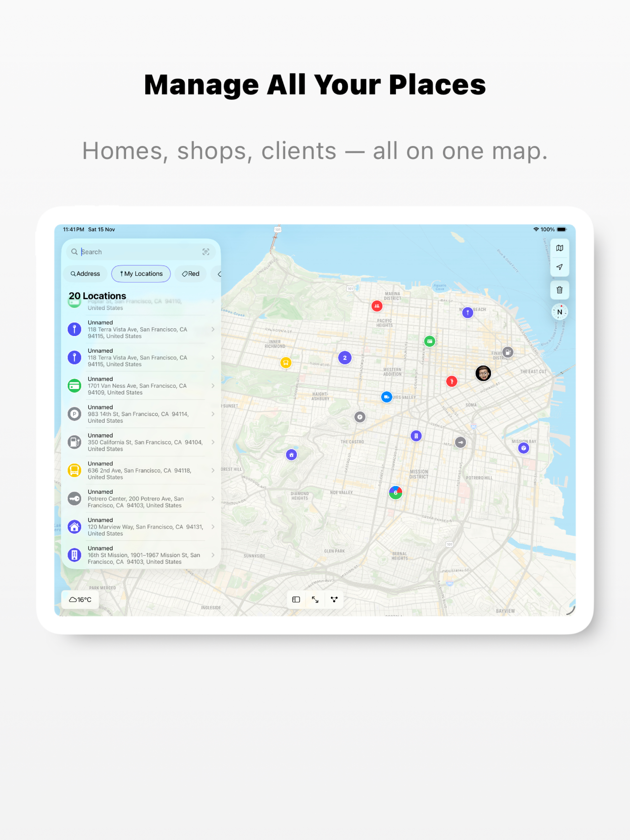Open the 983 14th St location entry

tap(141, 414)
